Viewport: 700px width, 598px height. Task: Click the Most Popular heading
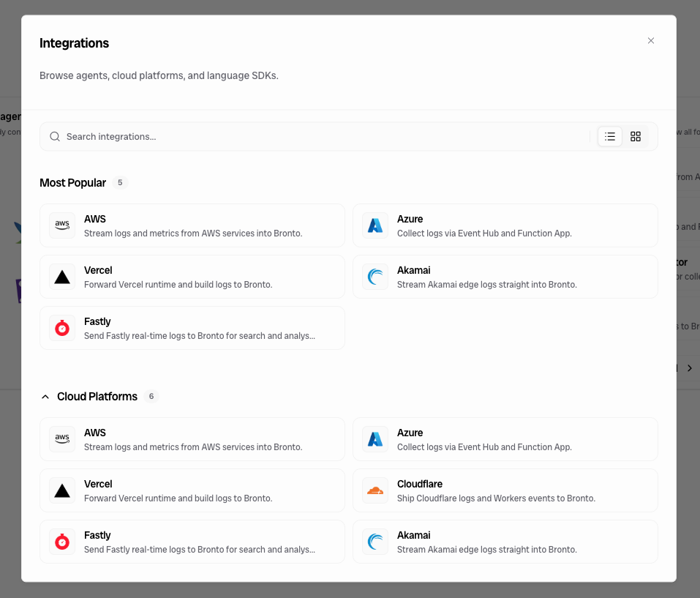click(x=72, y=183)
